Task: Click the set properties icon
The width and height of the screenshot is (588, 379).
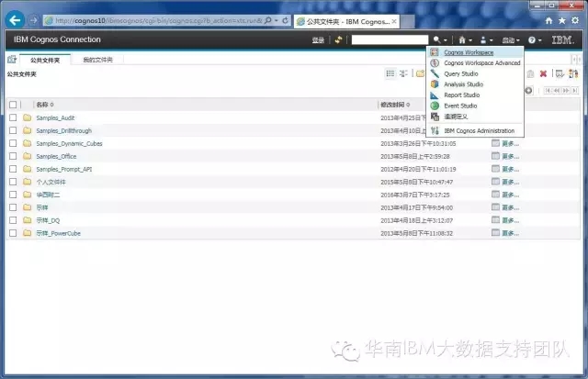Action: point(560,73)
